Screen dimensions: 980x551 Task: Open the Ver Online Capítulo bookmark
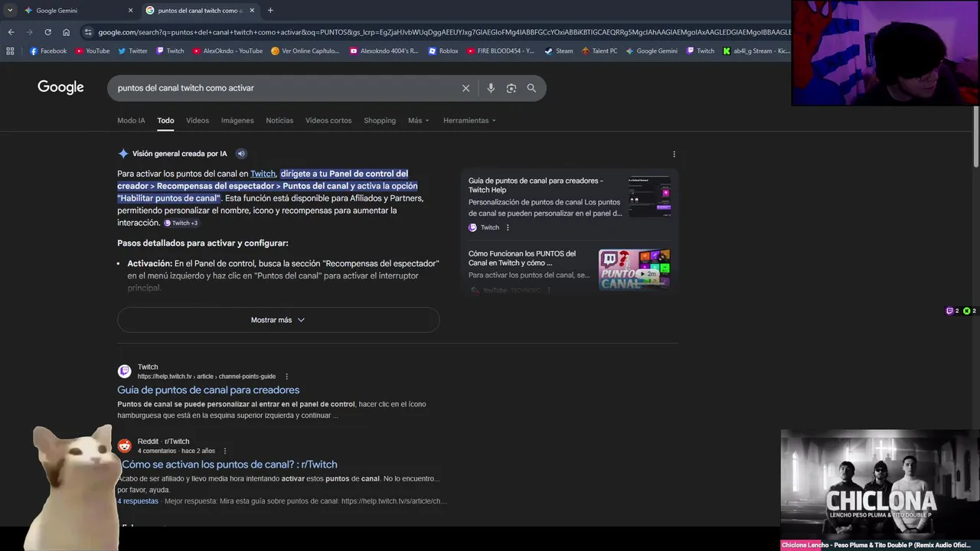[305, 51]
